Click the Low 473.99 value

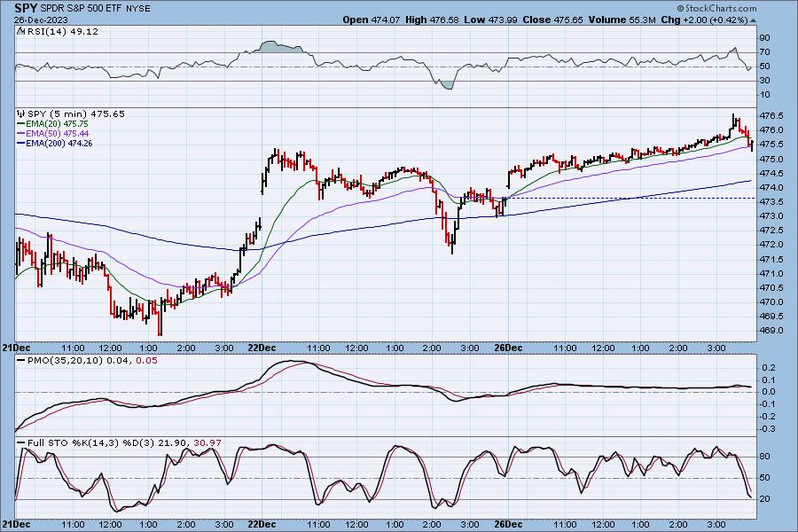pos(490,20)
